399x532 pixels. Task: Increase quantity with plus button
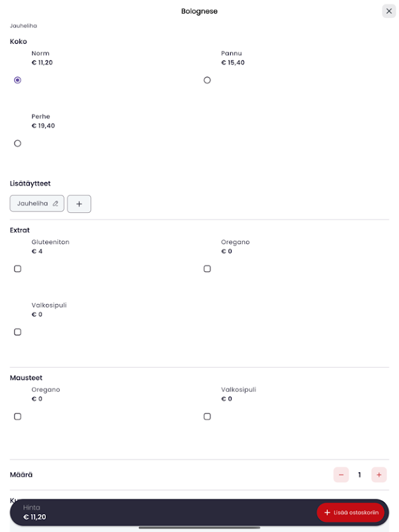[x=379, y=475]
